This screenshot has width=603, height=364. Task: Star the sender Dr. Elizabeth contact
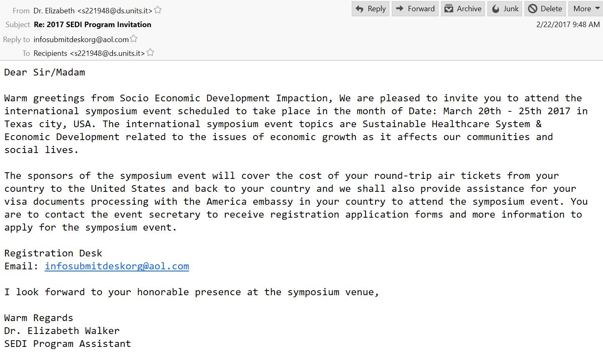click(158, 10)
